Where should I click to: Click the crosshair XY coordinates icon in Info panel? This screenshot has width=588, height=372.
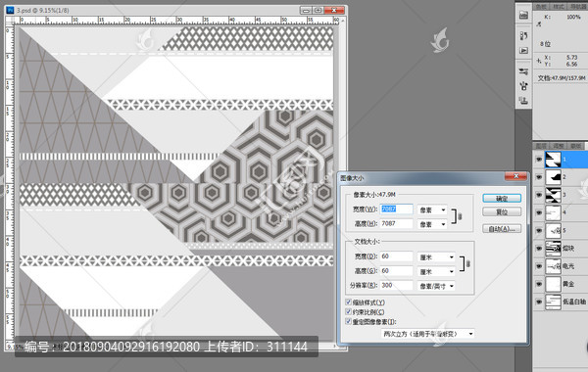point(538,61)
